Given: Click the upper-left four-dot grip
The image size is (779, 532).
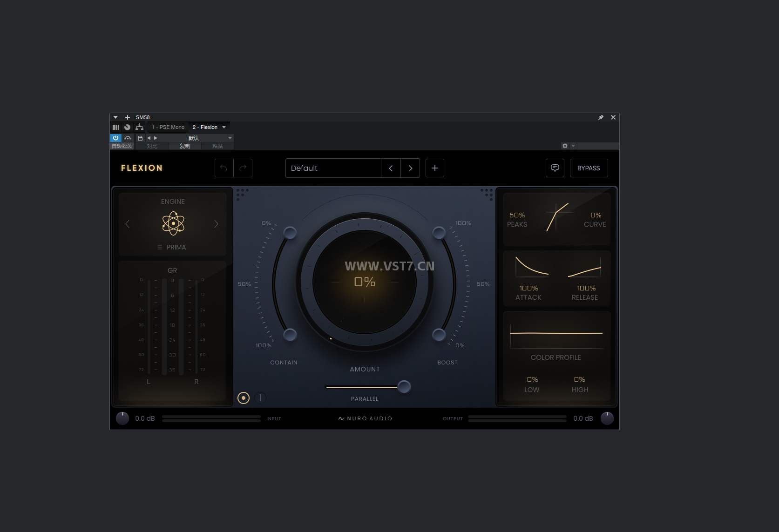Looking at the screenshot, I should tap(242, 194).
